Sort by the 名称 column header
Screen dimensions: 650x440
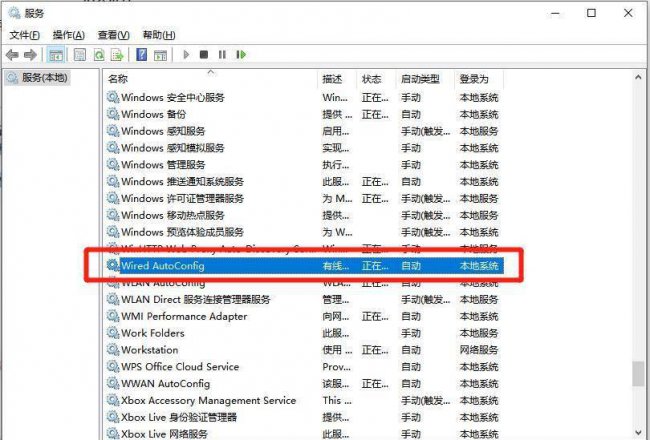pos(211,78)
